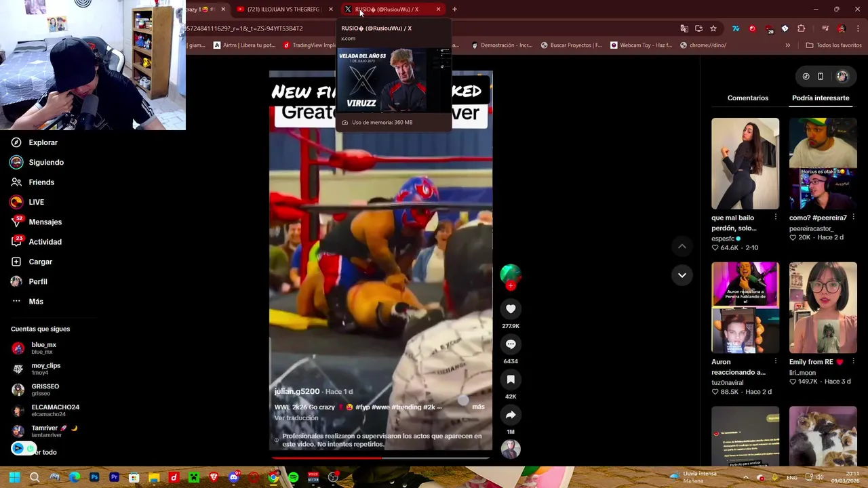Open Tamriver followed account

point(45,431)
